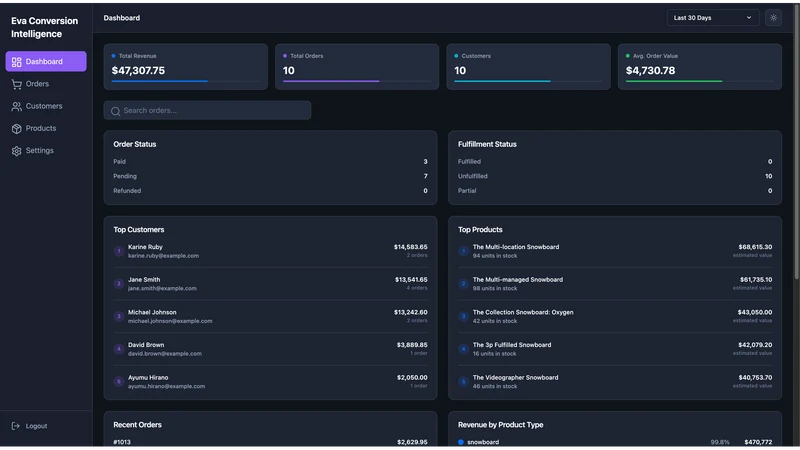
Task: Click the Settings gear icon in sidebar
Action: click(16, 151)
